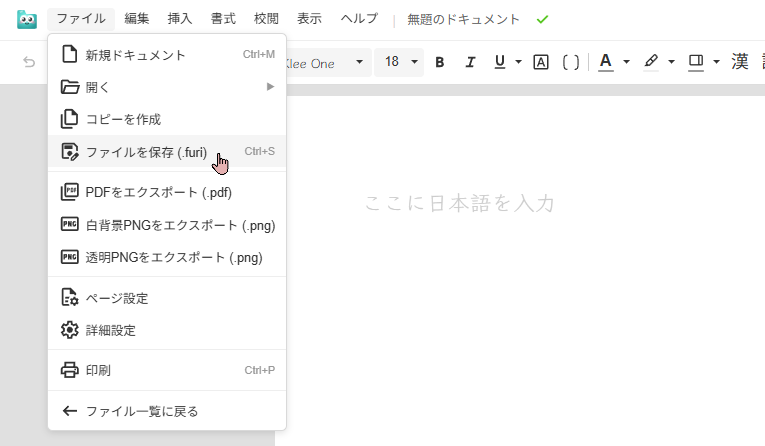Expand the font color dropdown arrow
Viewport: 765px width, 446px height.
[x=626, y=62]
